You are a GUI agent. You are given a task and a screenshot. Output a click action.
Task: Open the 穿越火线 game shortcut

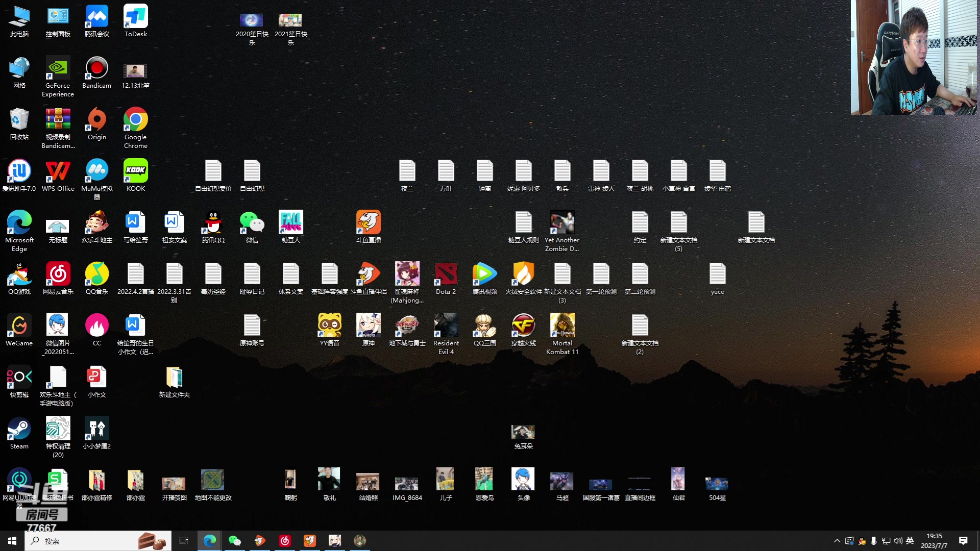click(524, 330)
